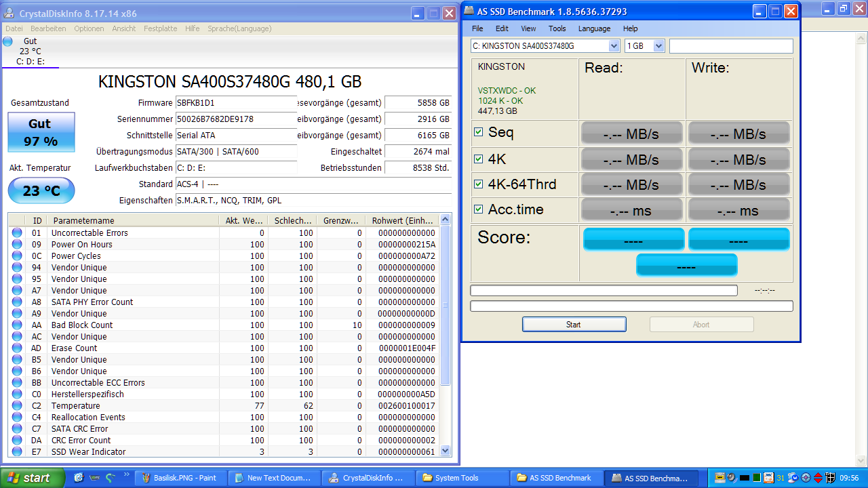
Task: Open the Bearbeiten menu
Action: [48, 28]
